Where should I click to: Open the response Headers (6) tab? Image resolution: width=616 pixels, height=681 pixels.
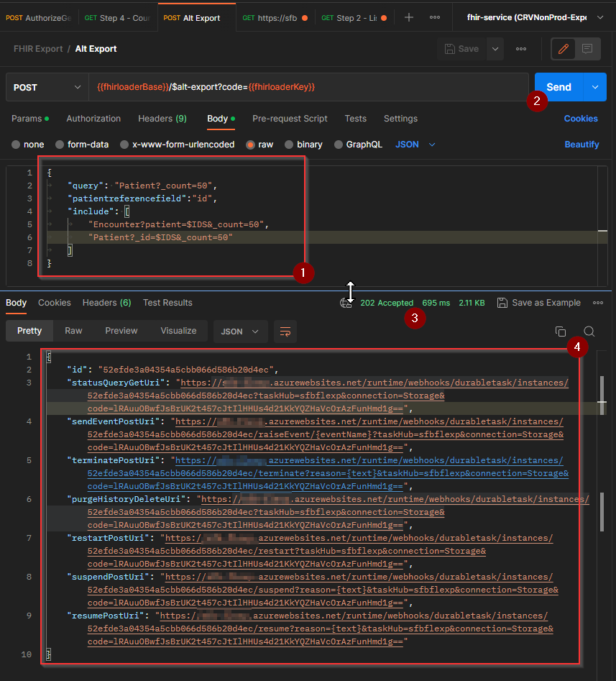107,303
